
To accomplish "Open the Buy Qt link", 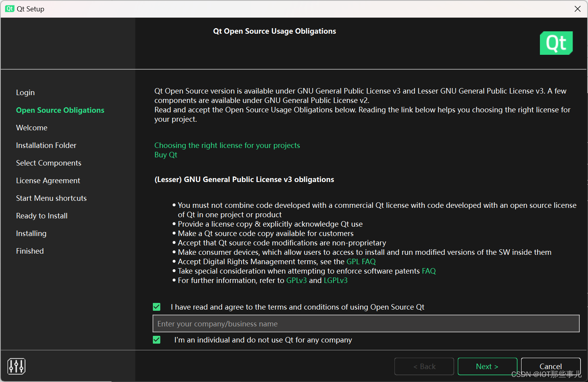I will [x=166, y=155].
